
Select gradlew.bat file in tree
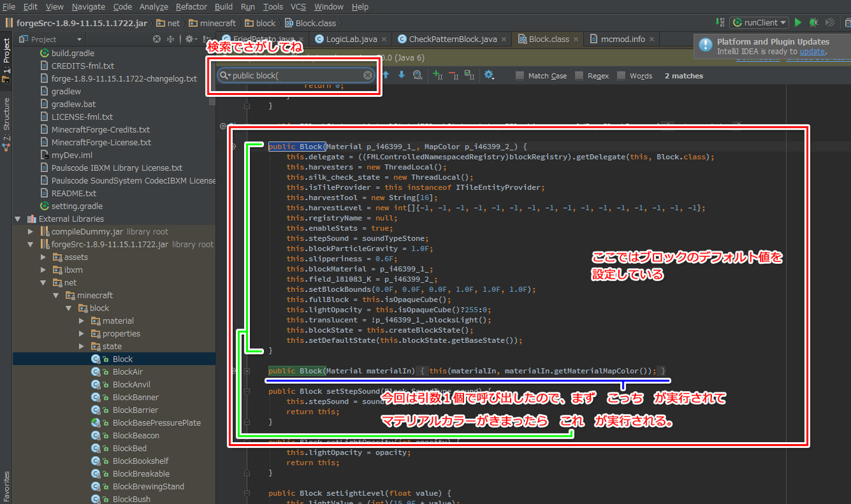coord(73,104)
